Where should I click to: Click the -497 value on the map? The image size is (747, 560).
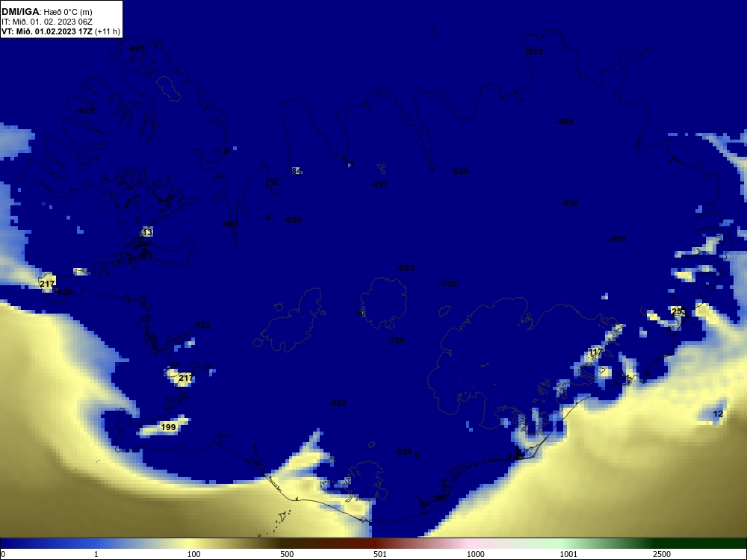pyautogui.click(x=379, y=184)
